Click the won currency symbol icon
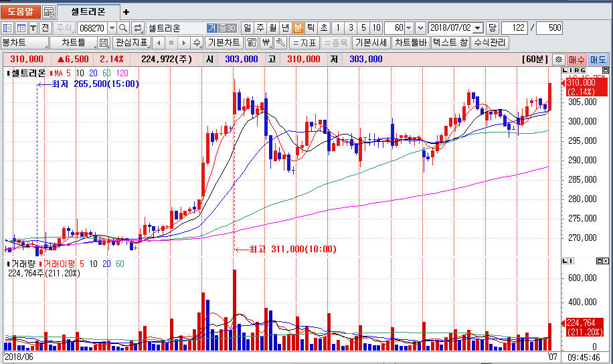 coord(266,43)
